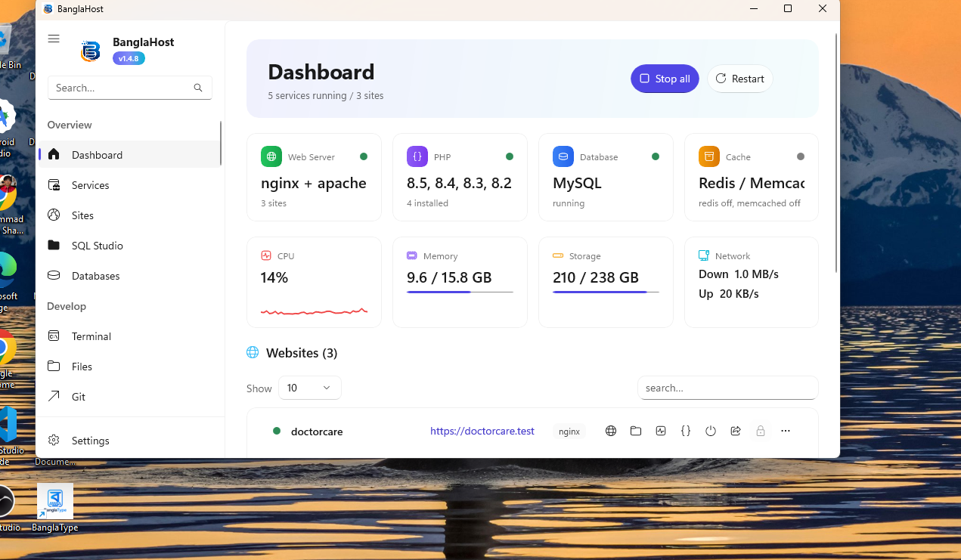Screen dimensions: 961x560
Task: Click the PHP green status dot
Action: click(510, 156)
